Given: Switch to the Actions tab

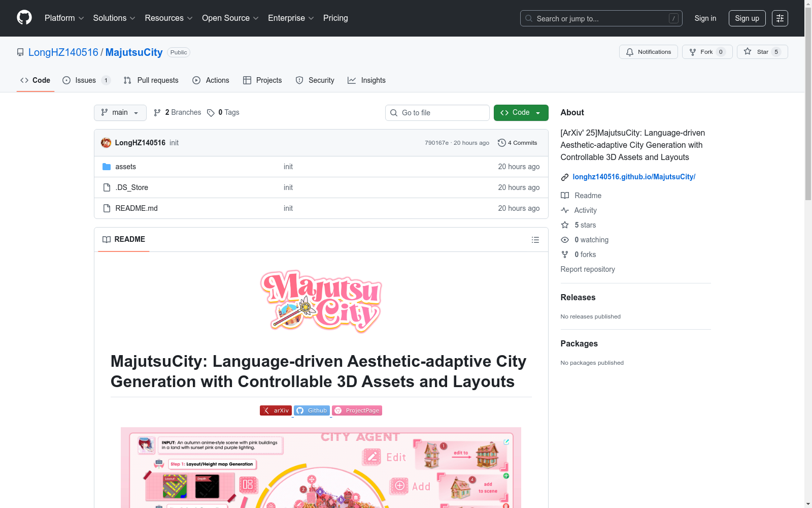Looking at the screenshot, I should [x=211, y=80].
